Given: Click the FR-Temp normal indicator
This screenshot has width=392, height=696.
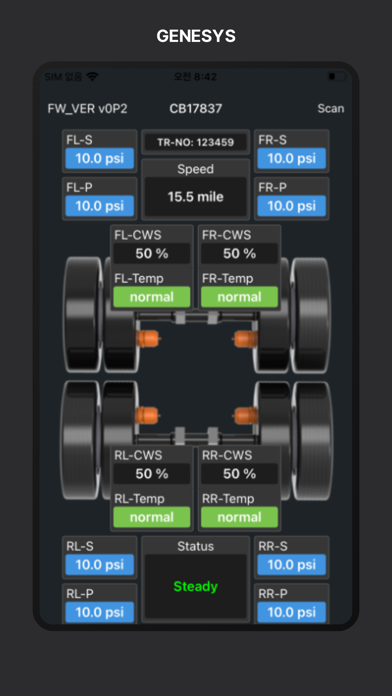Looking at the screenshot, I should 240,297.
